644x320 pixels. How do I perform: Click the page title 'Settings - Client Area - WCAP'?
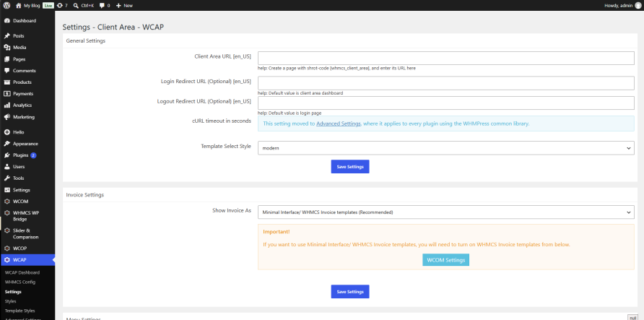(114, 27)
